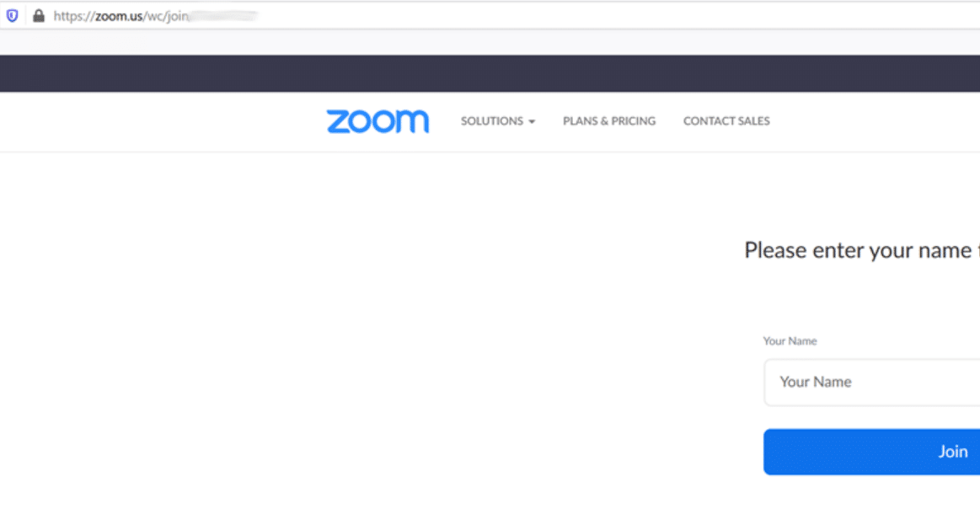
Task: Click the 'Please enter your name' heading
Action: [x=862, y=250]
